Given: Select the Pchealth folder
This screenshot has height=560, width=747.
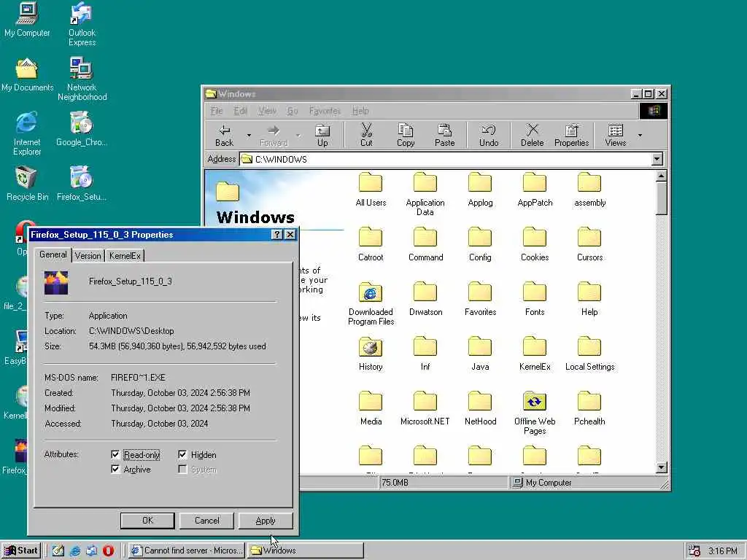Looking at the screenshot, I should point(589,408).
